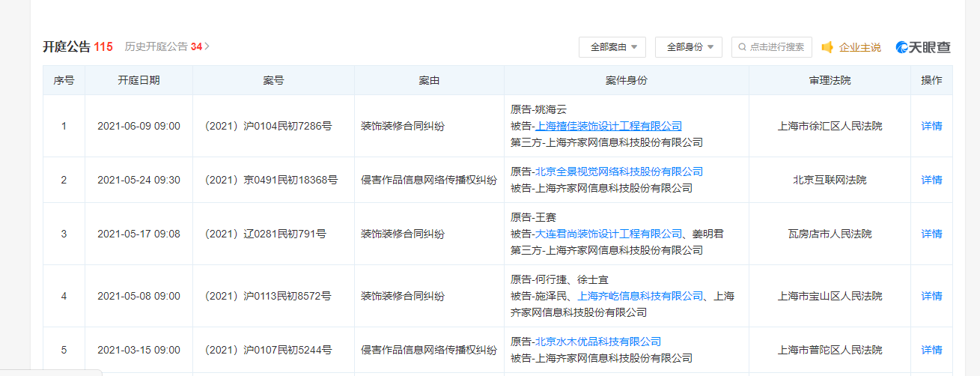Click 侵害作品信息网络传播权纠纷 in row 2
Viewport: 980px width, 376px height.
[x=429, y=180]
